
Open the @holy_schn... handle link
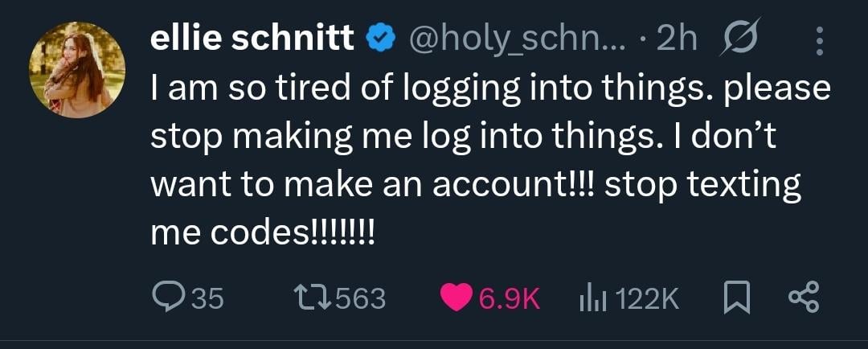[x=516, y=39]
